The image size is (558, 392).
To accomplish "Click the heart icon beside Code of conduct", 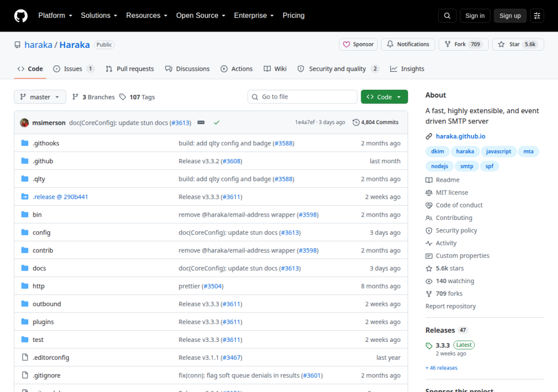I will click(429, 205).
